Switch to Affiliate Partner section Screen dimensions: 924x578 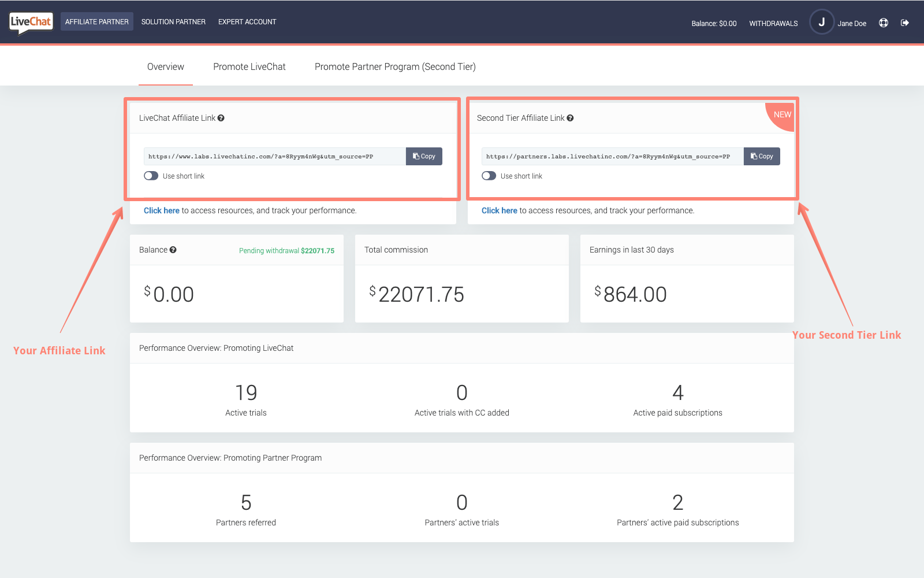97,22
